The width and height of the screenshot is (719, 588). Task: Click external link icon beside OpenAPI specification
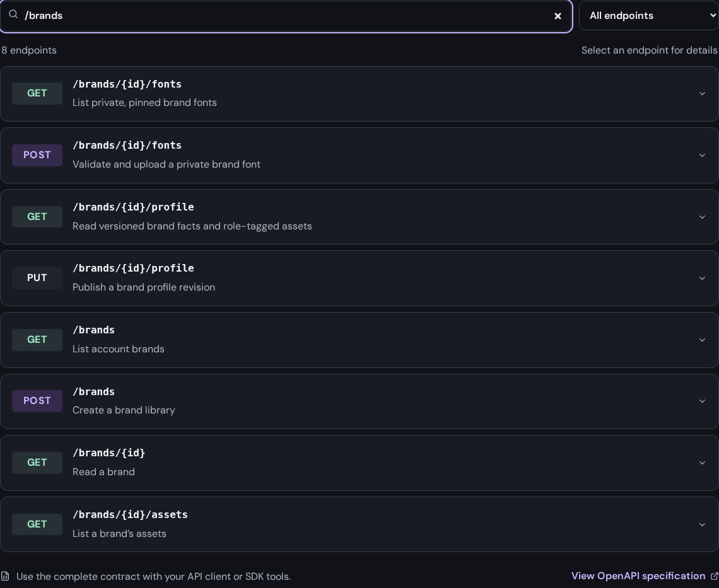point(714,576)
